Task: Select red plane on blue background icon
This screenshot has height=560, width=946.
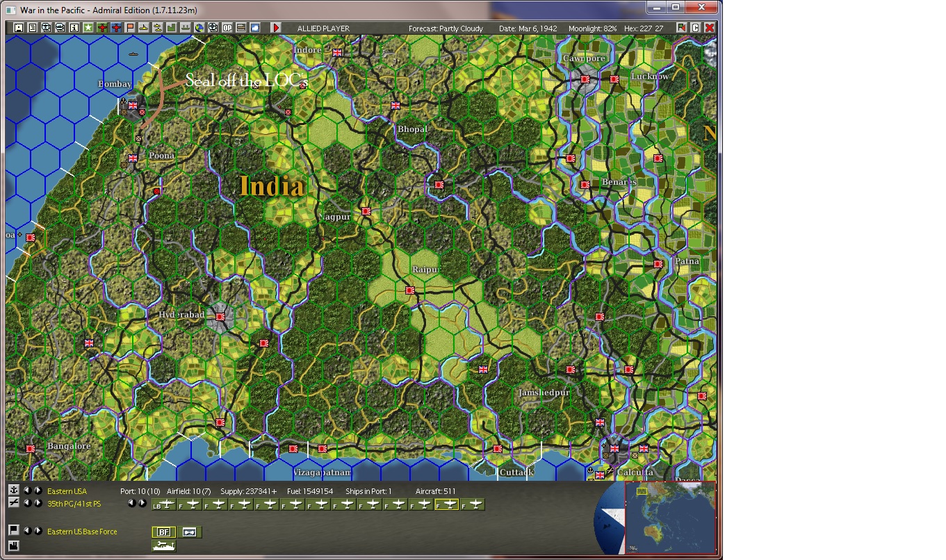Action: click(x=116, y=28)
